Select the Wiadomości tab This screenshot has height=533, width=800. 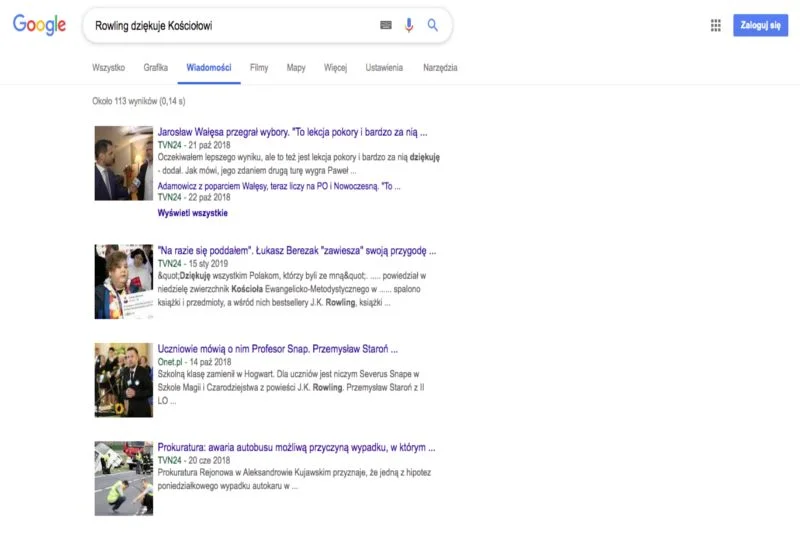[x=209, y=67]
